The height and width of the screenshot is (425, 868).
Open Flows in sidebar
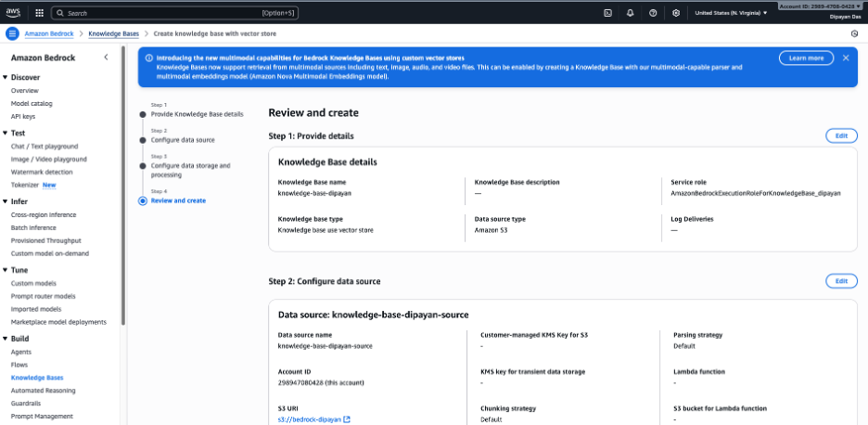(x=19, y=365)
